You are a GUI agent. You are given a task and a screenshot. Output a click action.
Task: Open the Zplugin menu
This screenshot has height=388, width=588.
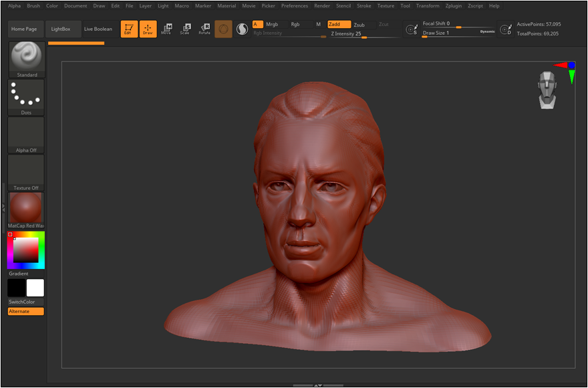(454, 5)
